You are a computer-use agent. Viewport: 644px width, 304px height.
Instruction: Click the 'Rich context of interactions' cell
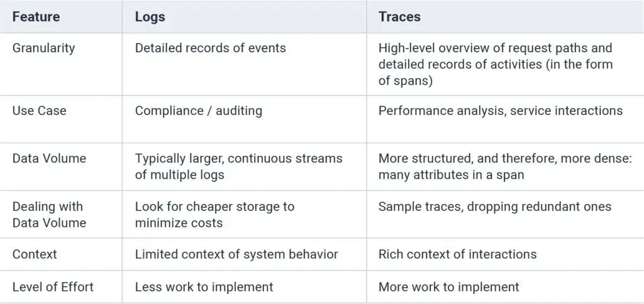pos(457,254)
